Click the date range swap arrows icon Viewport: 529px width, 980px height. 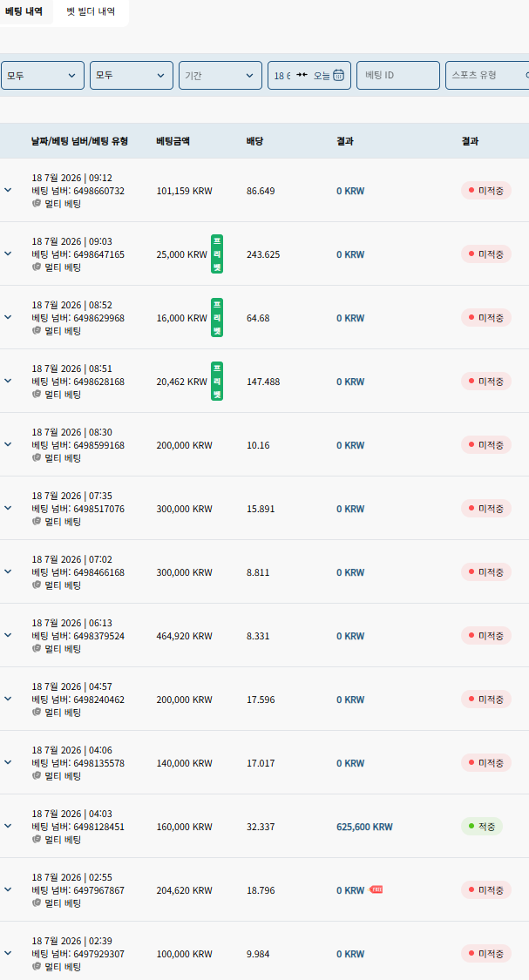coord(302,75)
